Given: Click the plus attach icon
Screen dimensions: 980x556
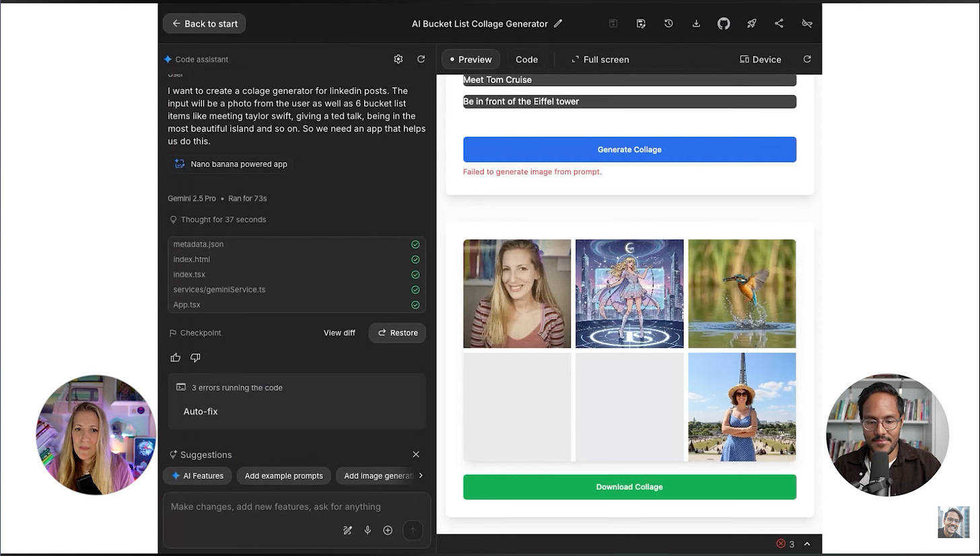Looking at the screenshot, I should coord(388,530).
